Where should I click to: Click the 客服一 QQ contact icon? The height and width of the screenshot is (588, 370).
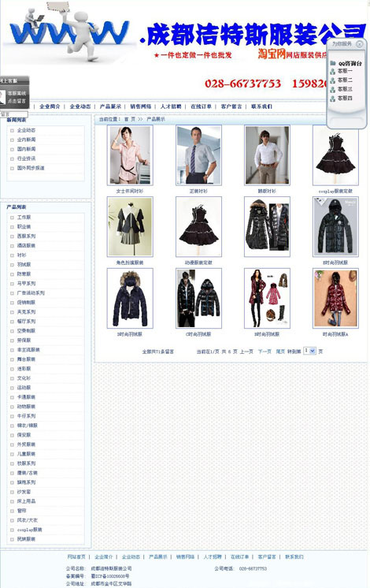pyautogui.click(x=332, y=71)
